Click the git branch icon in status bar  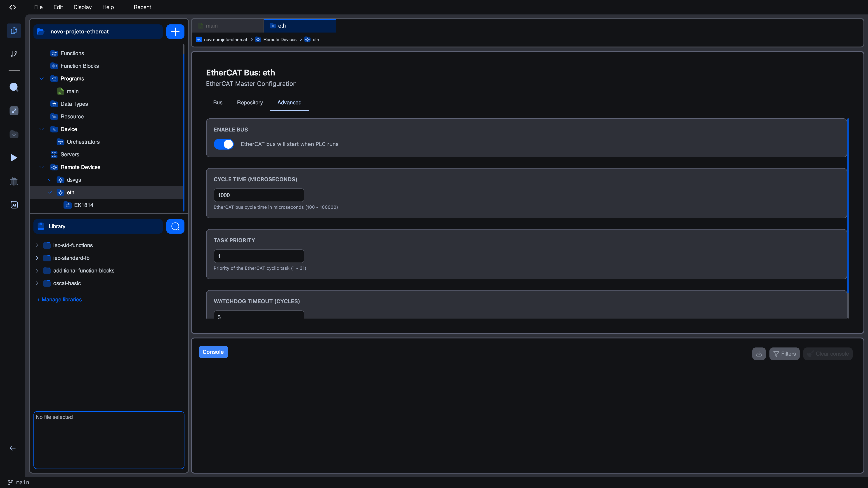pos(10,482)
